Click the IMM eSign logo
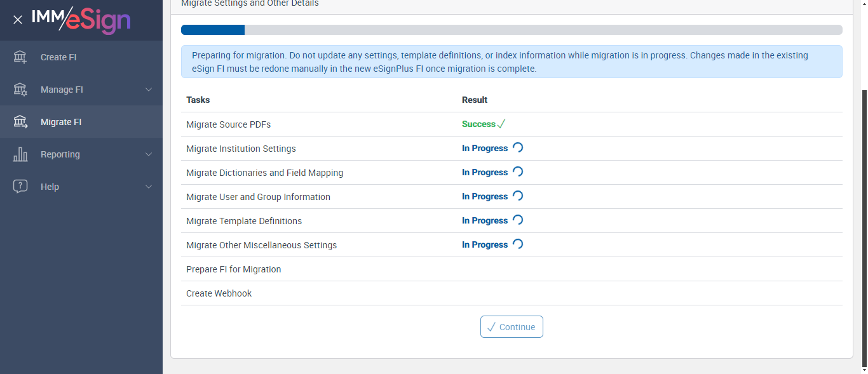Viewport: 868px width, 374px height. click(x=81, y=20)
